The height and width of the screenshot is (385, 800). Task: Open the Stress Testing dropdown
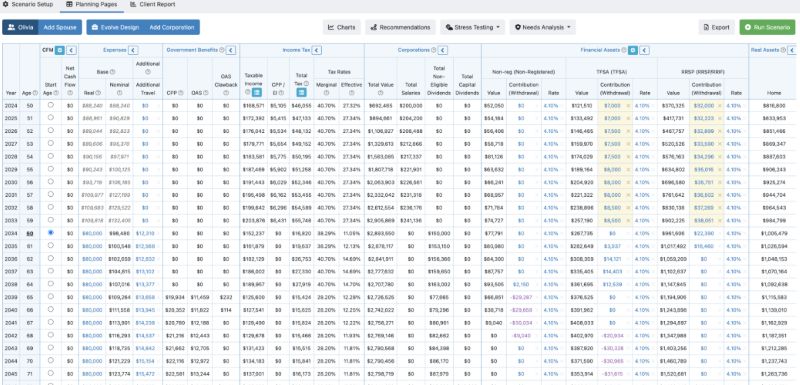pos(472,27)
